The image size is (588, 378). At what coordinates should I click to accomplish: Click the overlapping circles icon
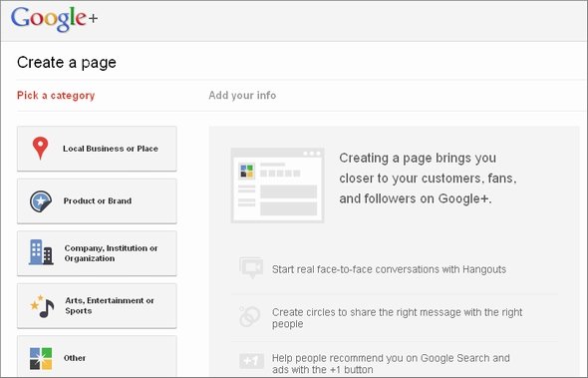250,316
